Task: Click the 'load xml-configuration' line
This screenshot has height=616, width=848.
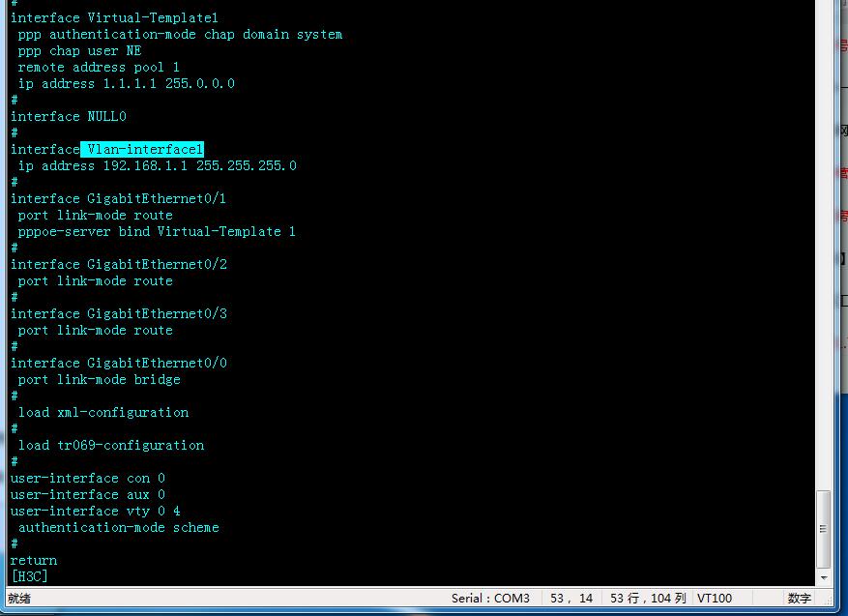Action: [103, 413]
